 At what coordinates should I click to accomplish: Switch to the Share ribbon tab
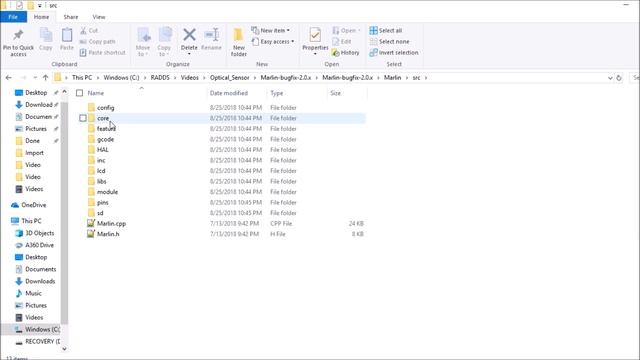(71, 17)
